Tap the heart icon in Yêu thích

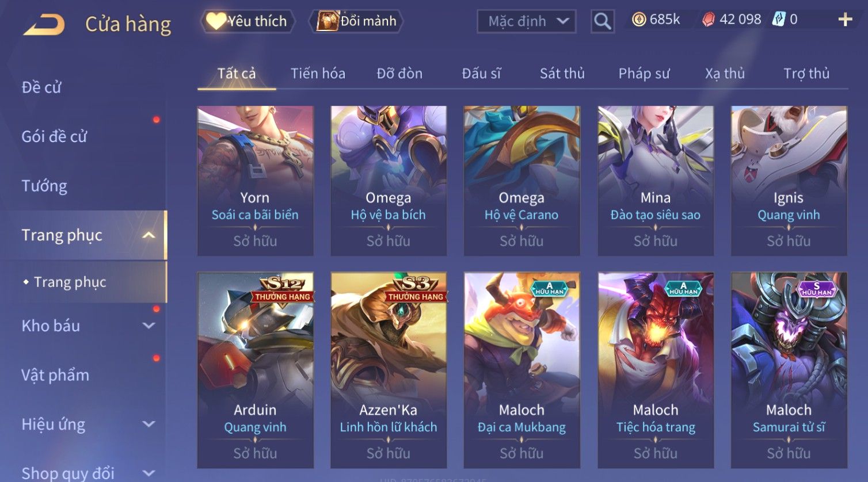click(x=216, y=21)
